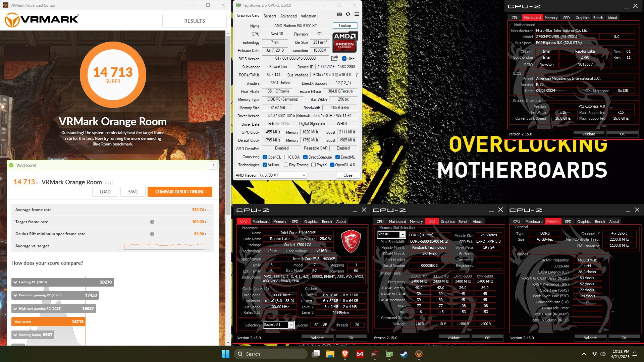Click the Bus Interface question mark icon
The image size is (644, 362).
[x=357, y=75]
